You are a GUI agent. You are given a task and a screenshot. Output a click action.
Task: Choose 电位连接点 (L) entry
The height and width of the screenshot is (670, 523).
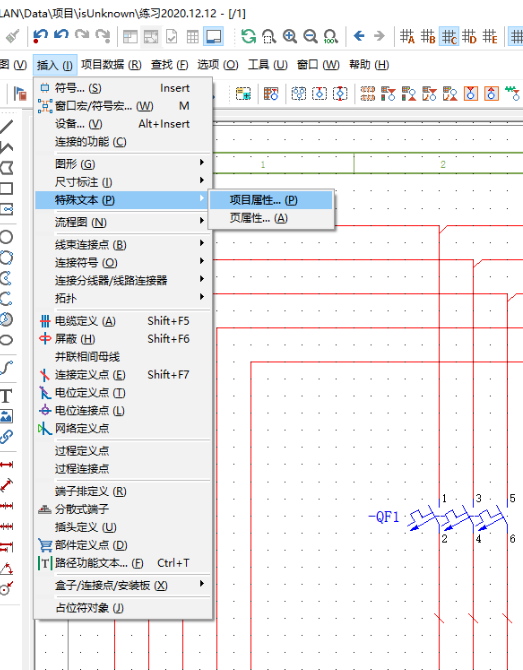[123, 411]
